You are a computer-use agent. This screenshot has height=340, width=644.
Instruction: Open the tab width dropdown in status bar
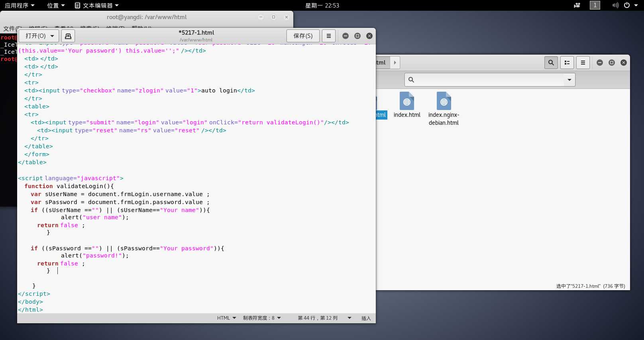[x=262, y=318]
